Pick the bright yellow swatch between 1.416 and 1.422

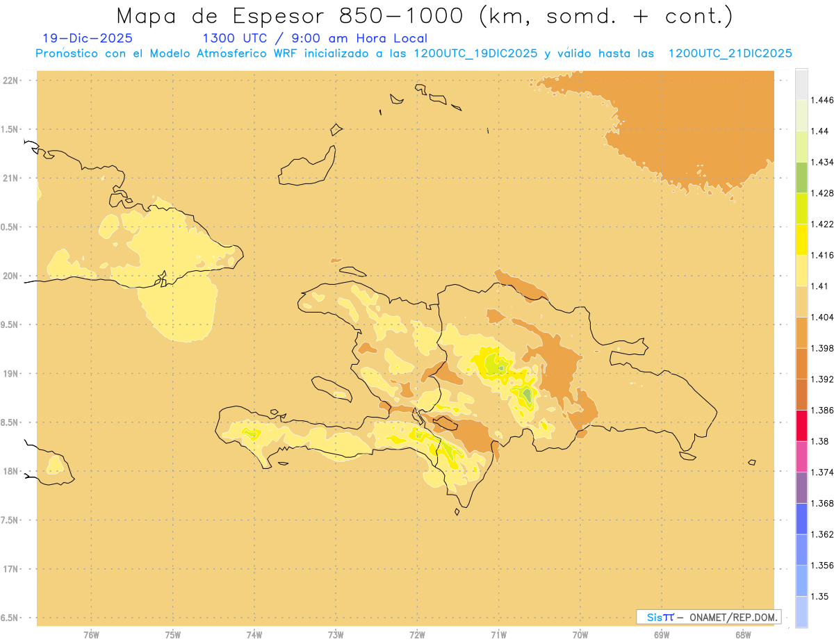coord(801,240)
